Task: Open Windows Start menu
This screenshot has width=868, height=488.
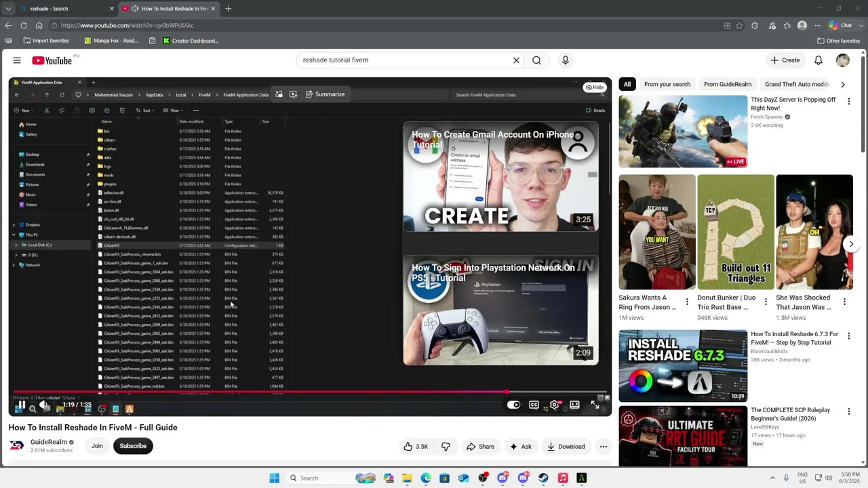Action: click(x=274, y=478)
